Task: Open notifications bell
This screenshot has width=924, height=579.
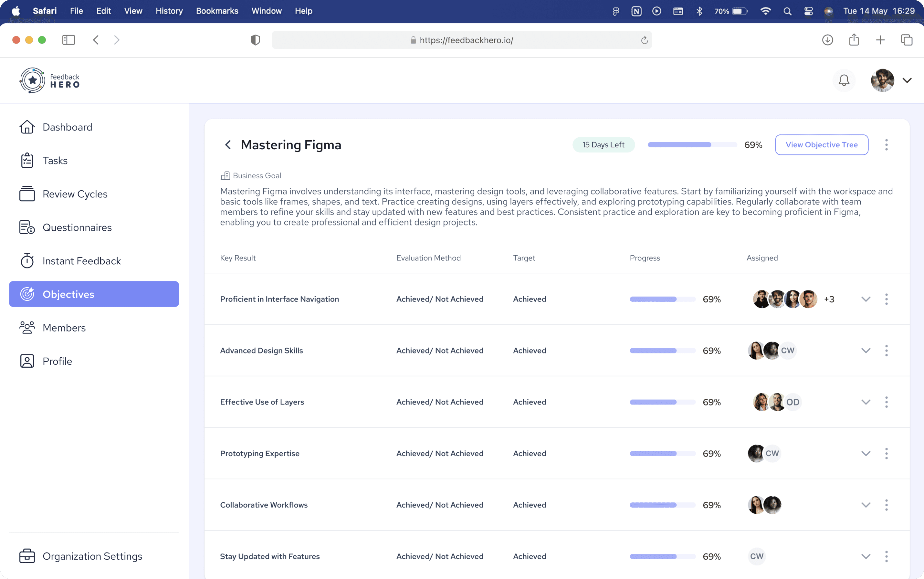Action: [844, 80]
